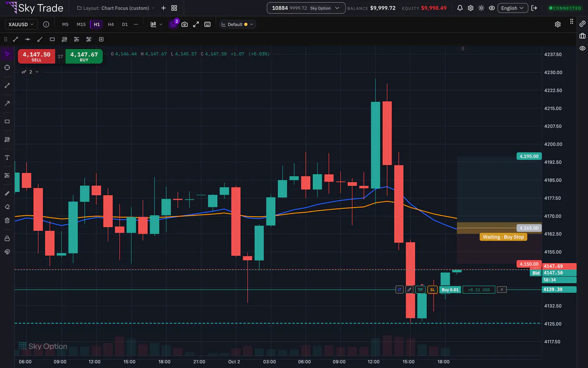This screenshot has height=368, width=588.
Task: Select the H4 timeframe
Action: [111, 24]
